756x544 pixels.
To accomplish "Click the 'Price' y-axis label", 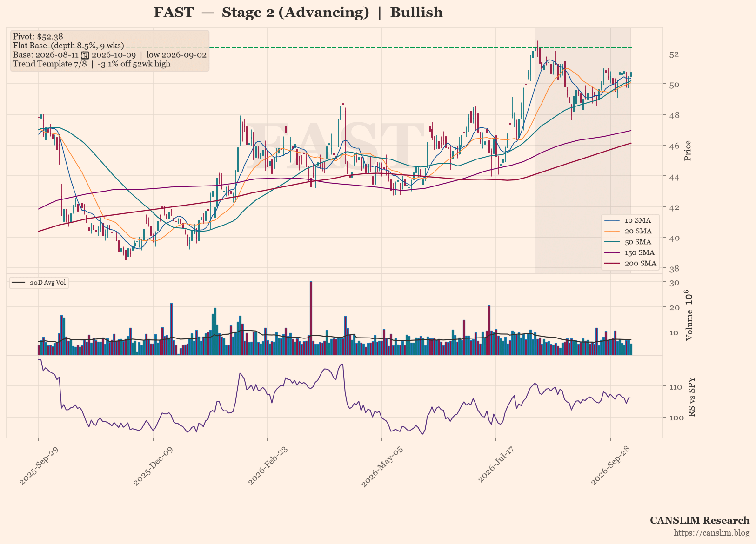I will [688, 151].
